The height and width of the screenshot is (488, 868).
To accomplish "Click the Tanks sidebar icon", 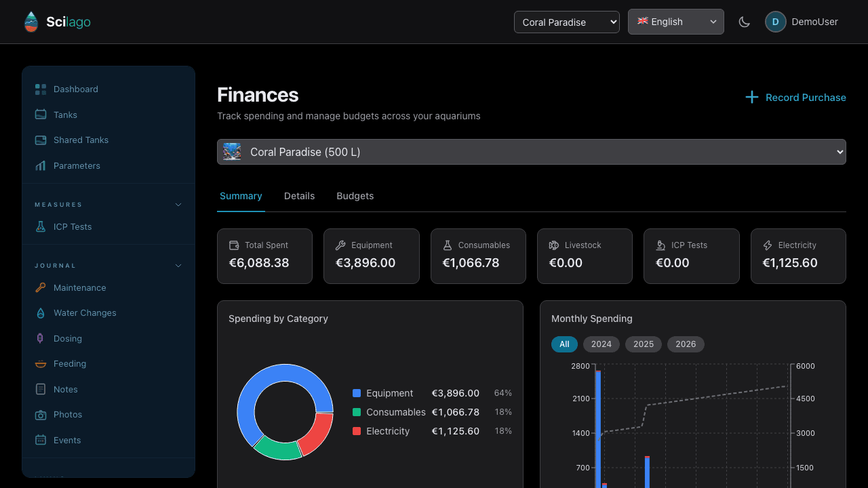I will (x=41, y=115).
